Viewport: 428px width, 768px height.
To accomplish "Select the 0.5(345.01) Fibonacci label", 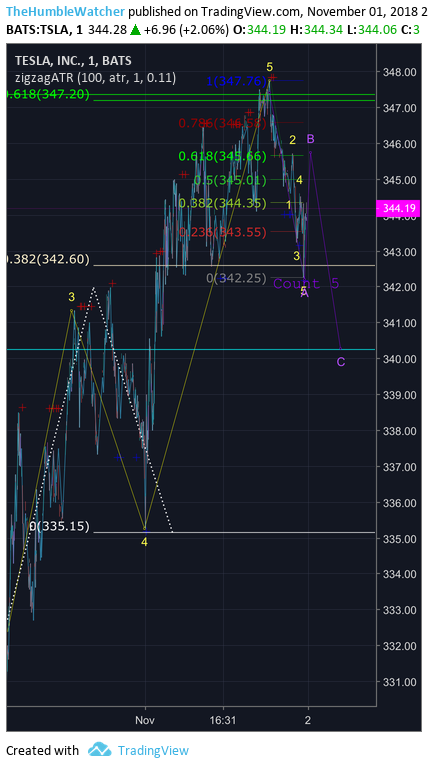I will [230, 180].
